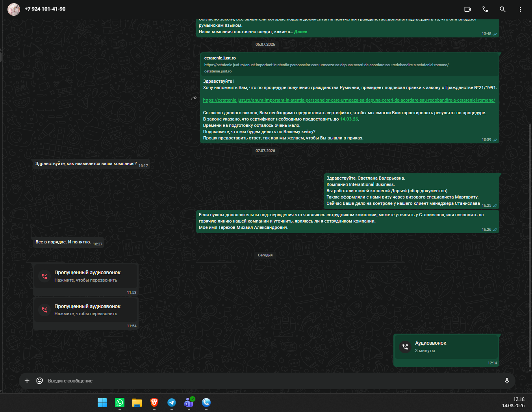Open the cetatenie.just.ro link preview card
Screen dimensions: 532x412
point(350,65)
